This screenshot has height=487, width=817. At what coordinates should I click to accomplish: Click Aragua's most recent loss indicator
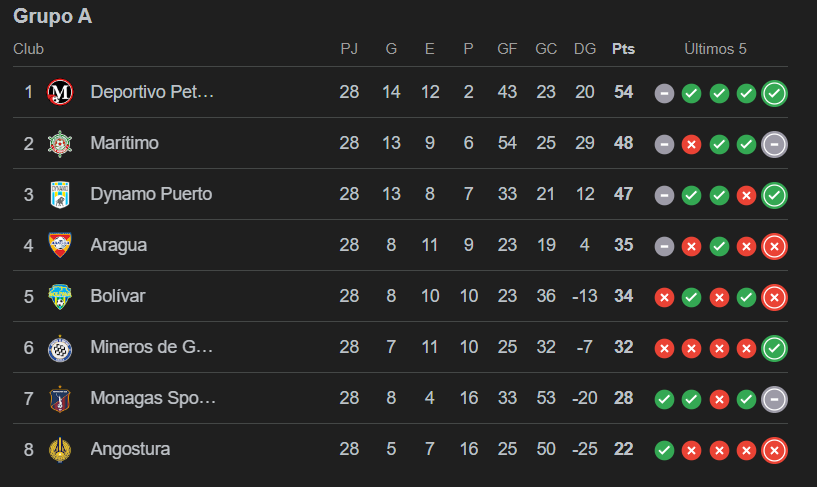coord(774,246)
